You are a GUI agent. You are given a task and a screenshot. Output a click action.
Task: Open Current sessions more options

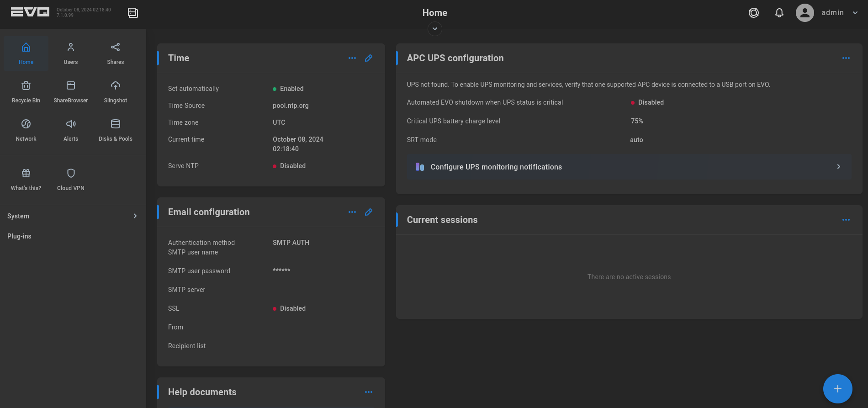[846, 220]
